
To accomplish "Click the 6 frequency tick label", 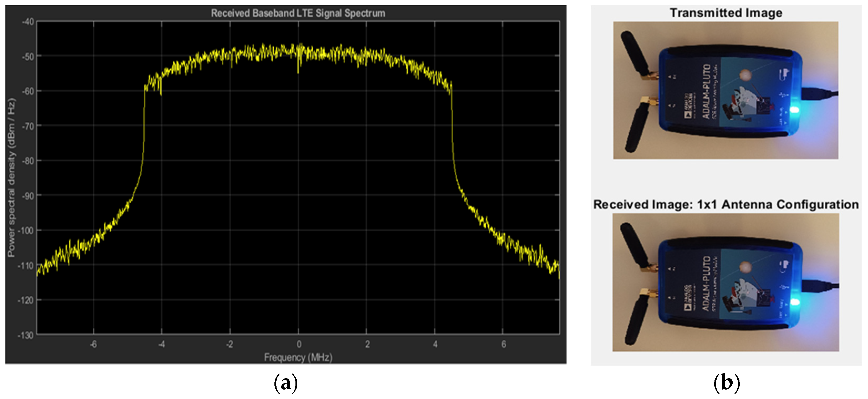I will point(503,344).
